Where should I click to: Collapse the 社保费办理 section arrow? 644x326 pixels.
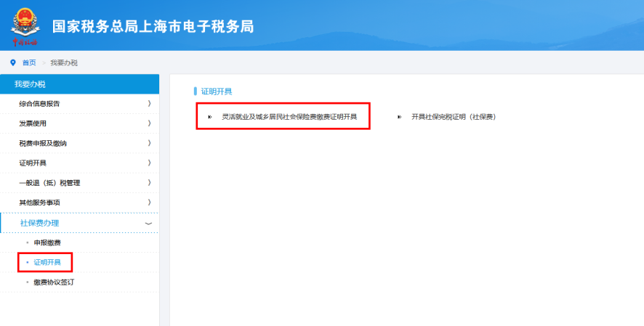(x=148, y=223)
